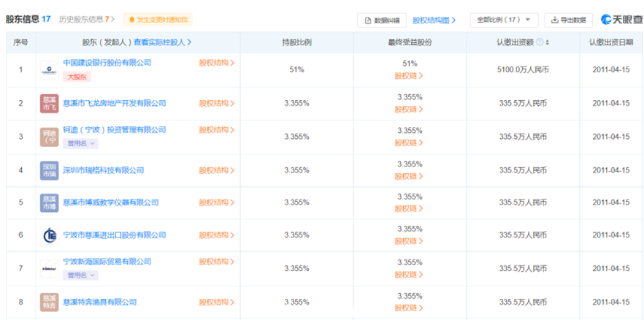644x320 pixels.
Task: Open 股权结构 for 深圳市瑞格科技有限公司
Action: [x=217, y=170]
